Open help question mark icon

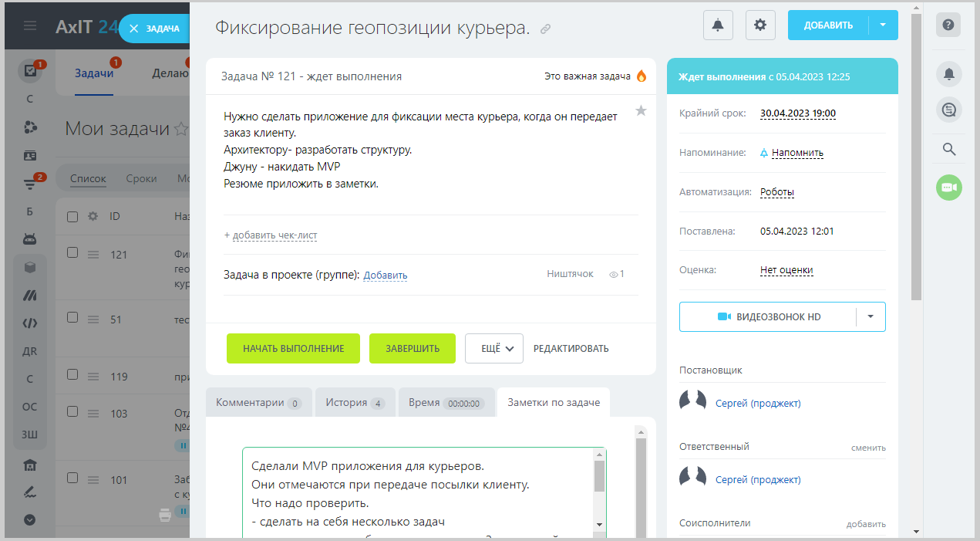(948, 25)
